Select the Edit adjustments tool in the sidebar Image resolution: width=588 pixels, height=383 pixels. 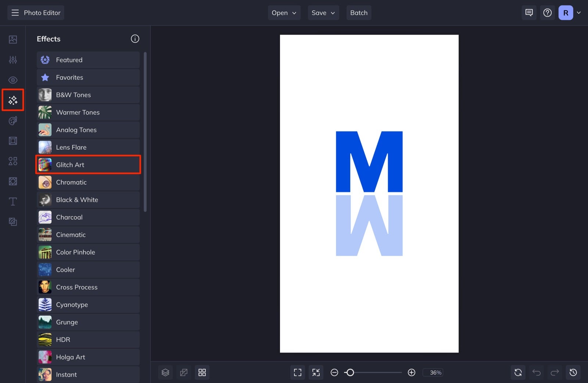13,60
